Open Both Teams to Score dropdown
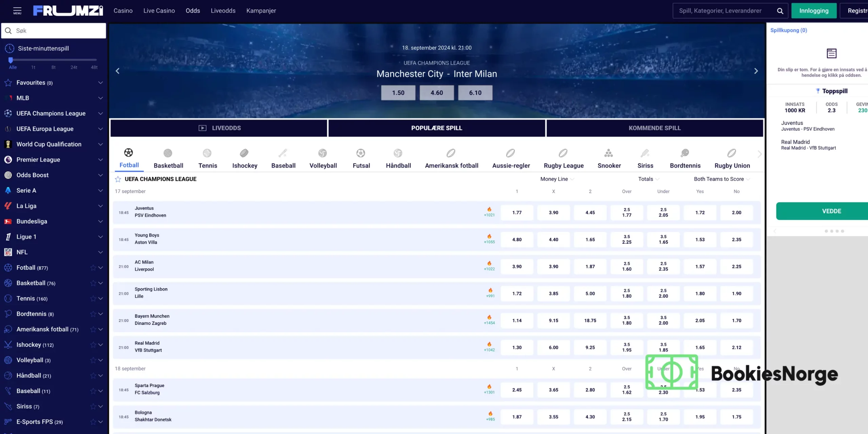Viewport: 868px width, 434px height. (722, 179)
